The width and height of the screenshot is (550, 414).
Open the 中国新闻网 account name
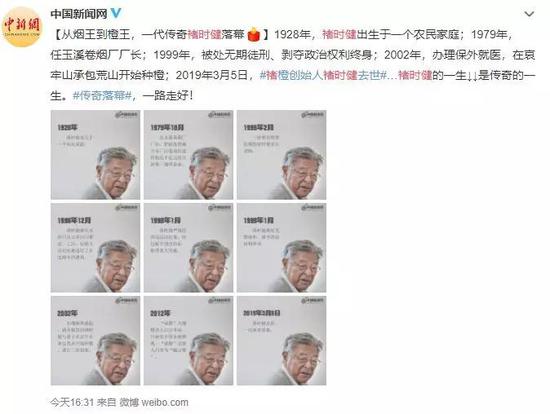coord(79,14)
